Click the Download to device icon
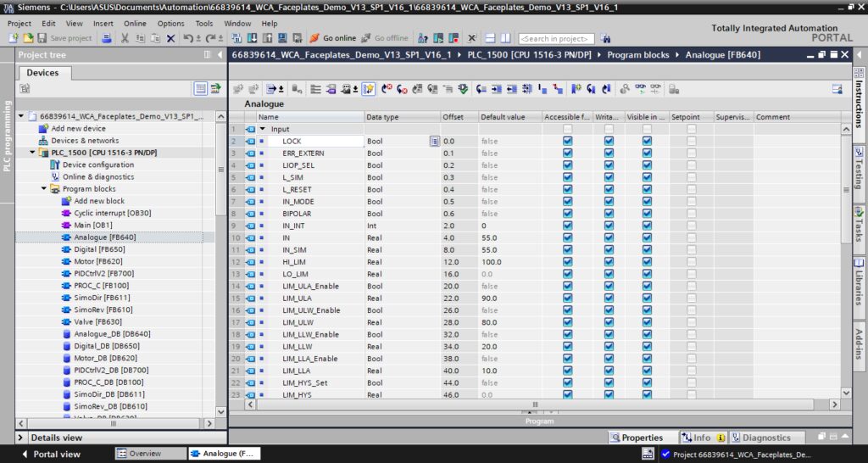 [x=252, y=38]
